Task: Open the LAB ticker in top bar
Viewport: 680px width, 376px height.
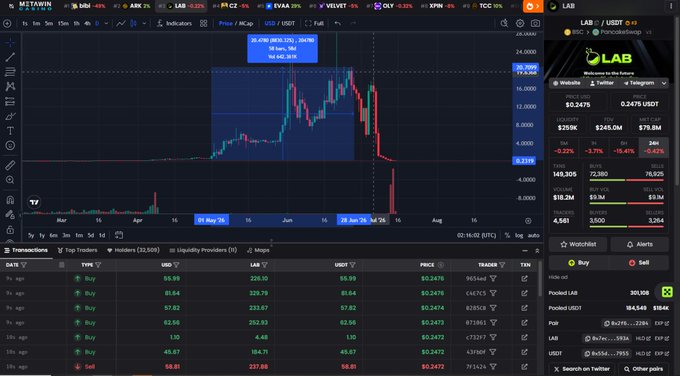Action: tap(182, 6)
